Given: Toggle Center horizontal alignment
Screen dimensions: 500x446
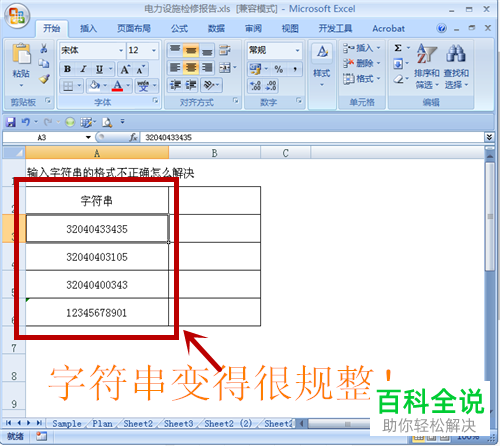Looking at the screenshot, I should (191, 68).
